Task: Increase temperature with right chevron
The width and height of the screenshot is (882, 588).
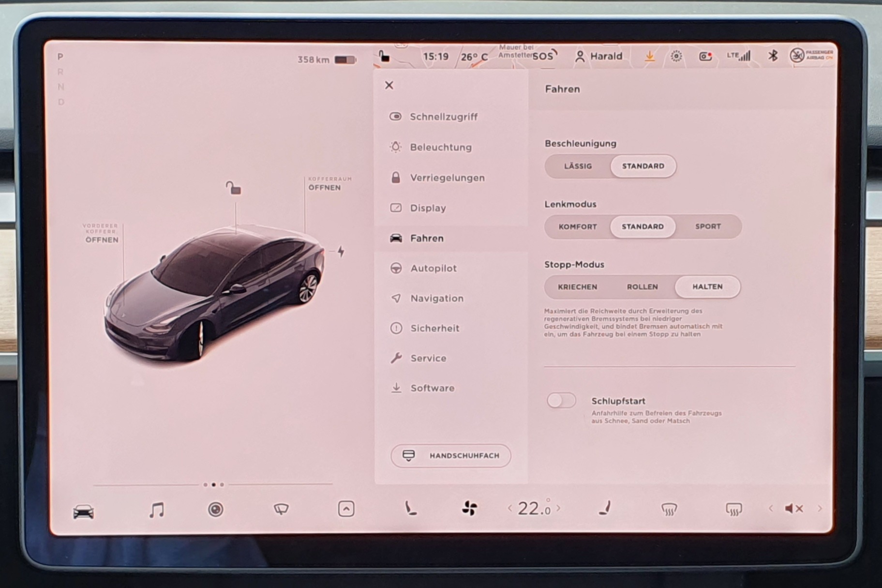Action: click(x=559, y=508)
